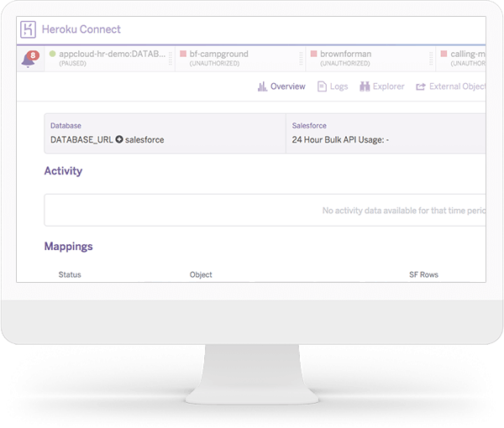504x428 pixels.
Task: Click the No activity data available message
Action: coord(404,211)
